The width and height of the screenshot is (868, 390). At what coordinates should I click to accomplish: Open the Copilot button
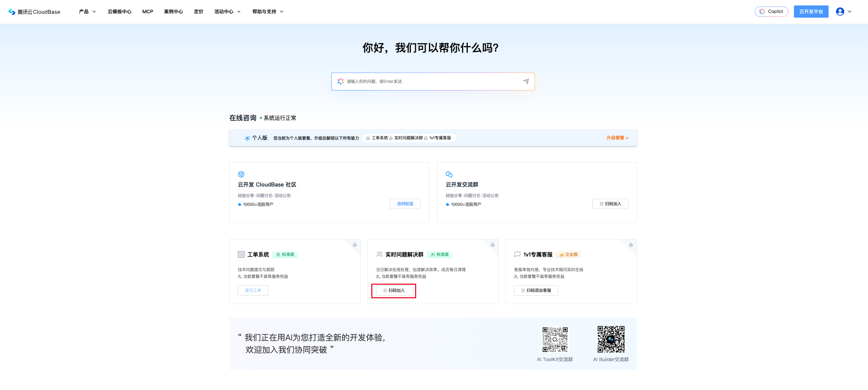coord(771,12)
